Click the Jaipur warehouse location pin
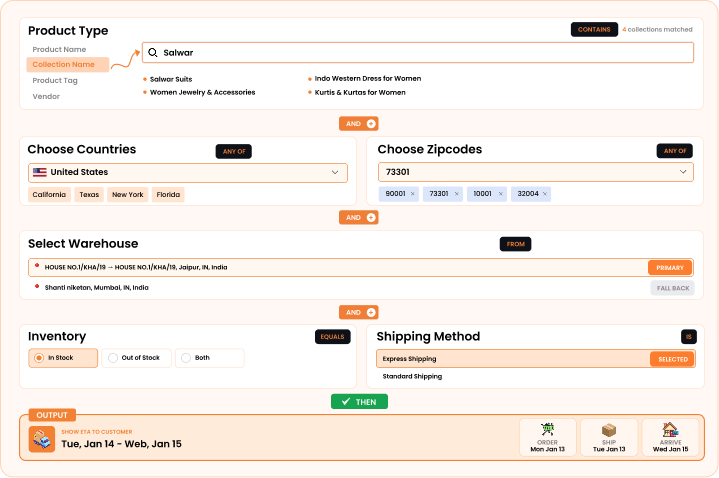The height and width of the screenshot is (478, 719). point(37,266)
